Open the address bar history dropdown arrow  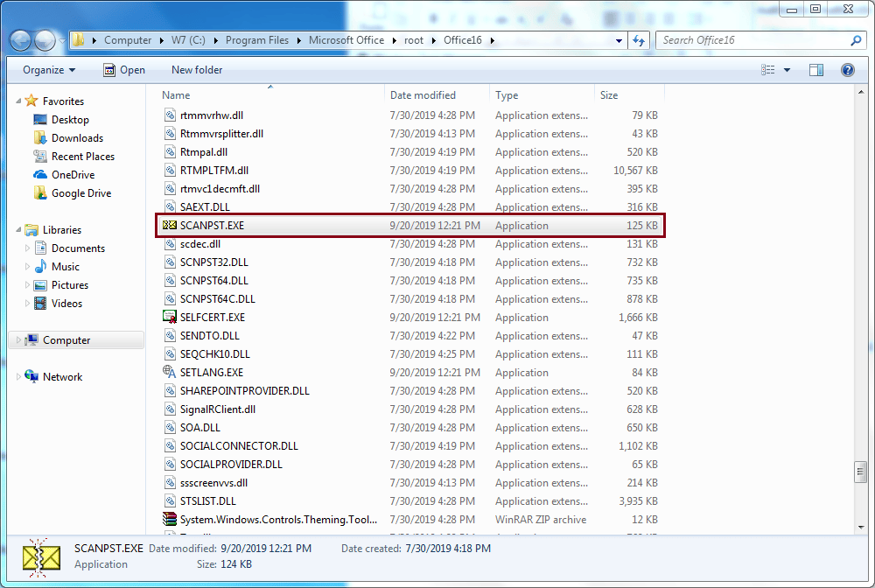(619, 40)
